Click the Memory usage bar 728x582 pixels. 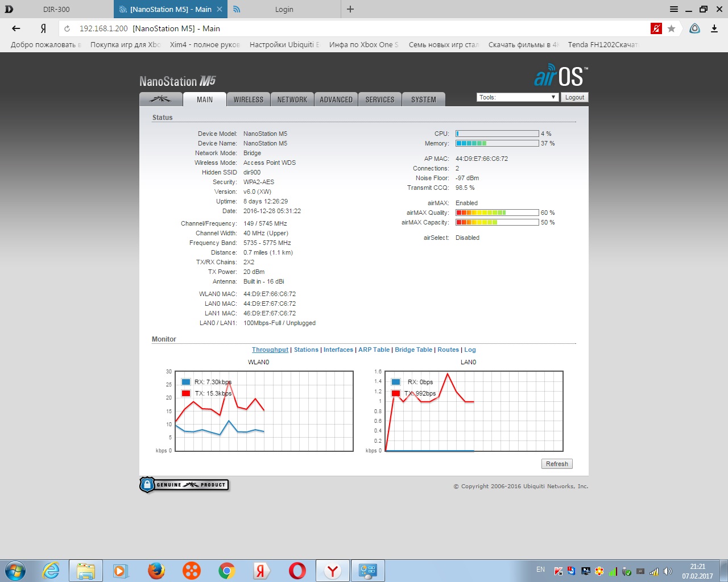497,143
